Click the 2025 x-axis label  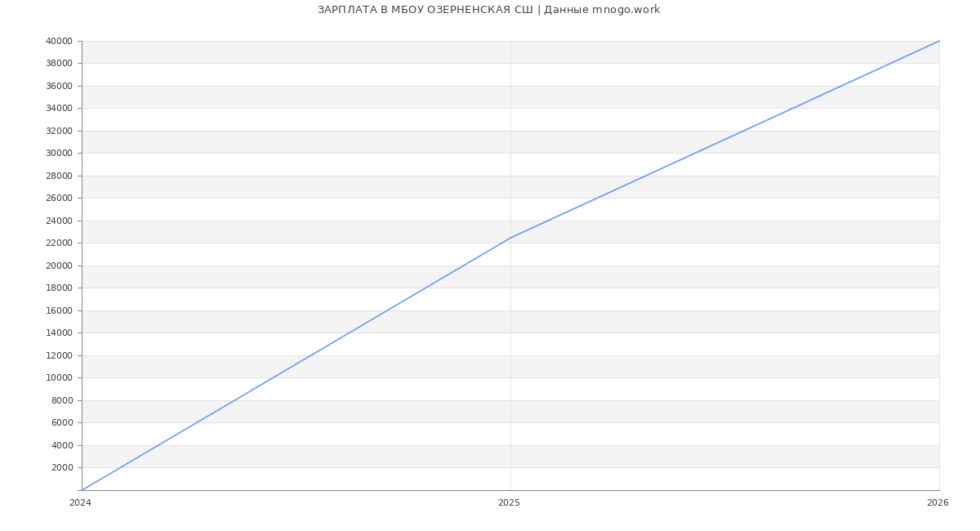click(x=509, y=503)
